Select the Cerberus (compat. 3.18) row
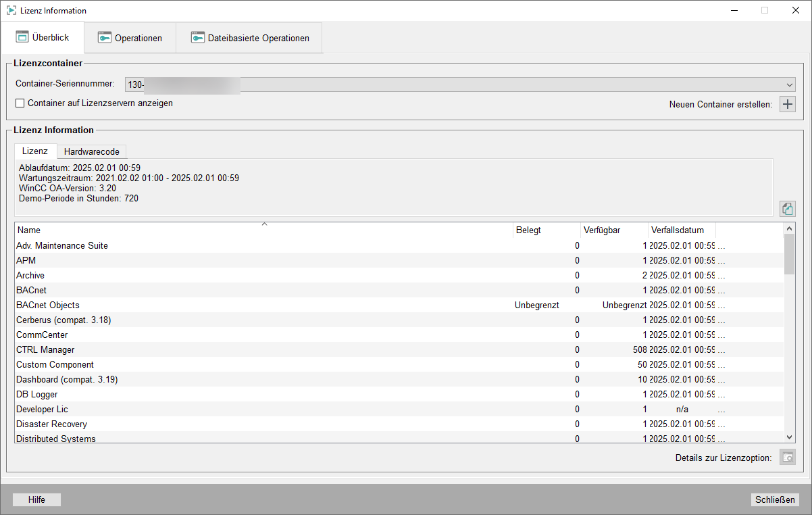This screenshot has height=515, width=812. tap(399, 320)
